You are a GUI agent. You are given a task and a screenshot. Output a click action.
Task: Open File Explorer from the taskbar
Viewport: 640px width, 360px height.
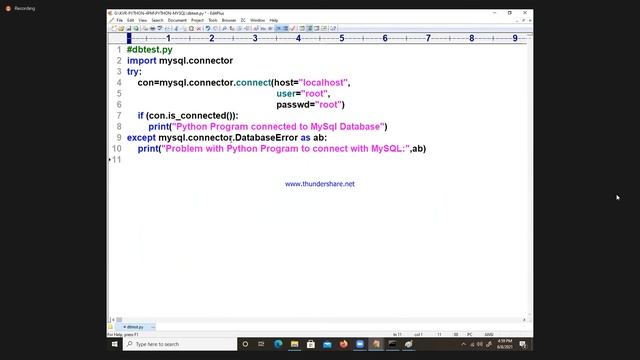[294, 344]
